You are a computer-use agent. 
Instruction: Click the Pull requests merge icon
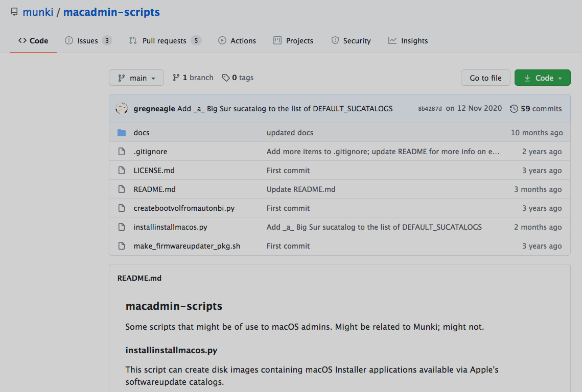pos(133,40)
